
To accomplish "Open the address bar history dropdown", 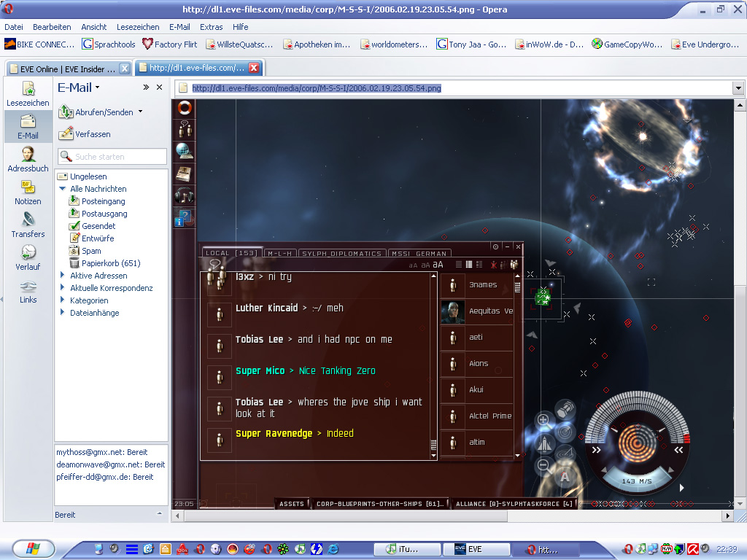I will coord(738,88).
